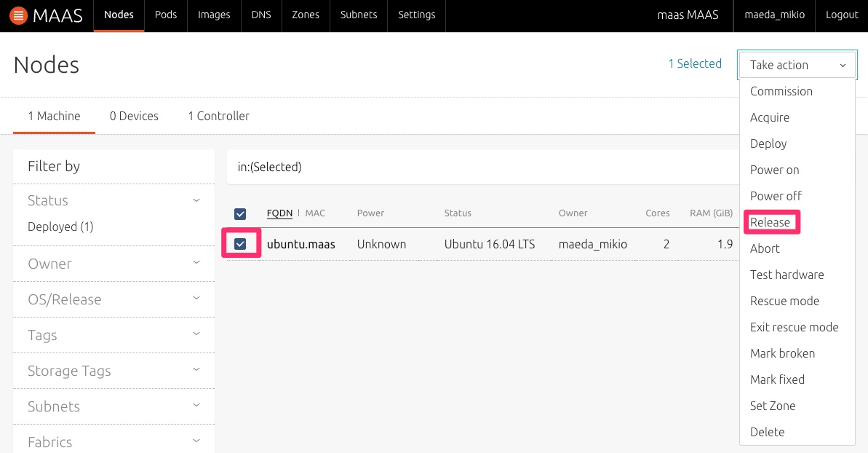Open the Take action dropdown
The height and width of the screenshot is (453, 868).
tap(797, 65)
